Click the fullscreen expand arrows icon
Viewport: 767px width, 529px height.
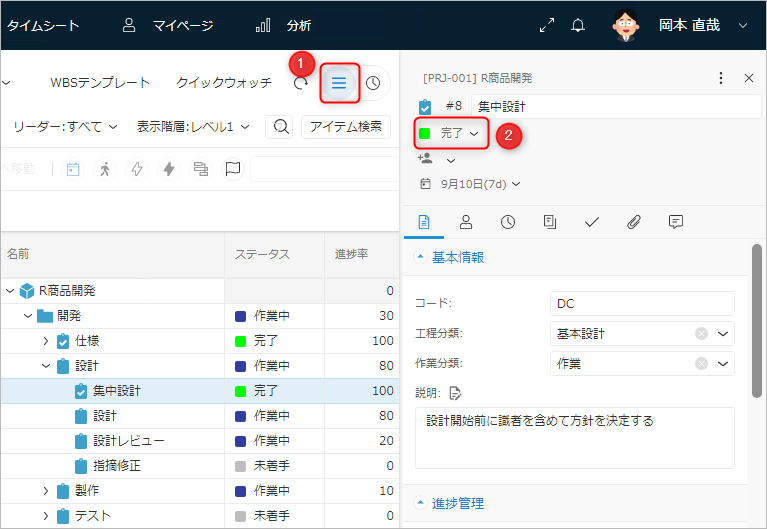coord(546,26)
